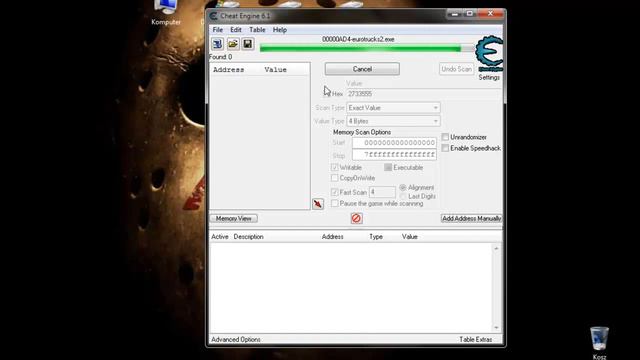Image resolution: width=640 pixels, height=360 pixels.
Task: Close the Cheat Engine window
Action: click(x=491, y=14)
